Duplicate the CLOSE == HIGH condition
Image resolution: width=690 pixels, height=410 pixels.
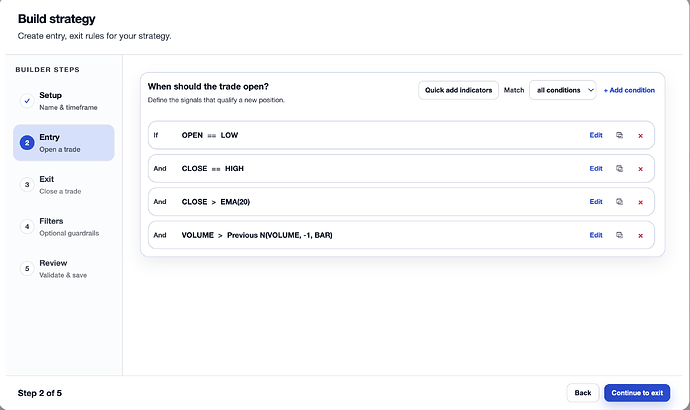pos(619,168)
